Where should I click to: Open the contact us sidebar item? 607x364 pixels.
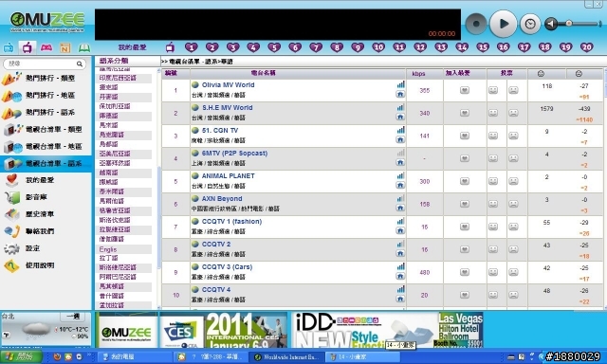(x=46, y=231)
